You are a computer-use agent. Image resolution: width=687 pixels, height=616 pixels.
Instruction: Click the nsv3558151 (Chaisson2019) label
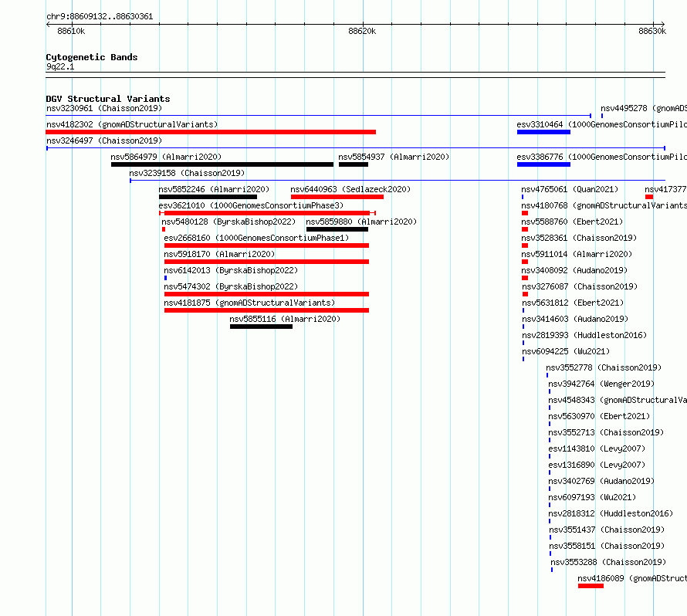point(607,546)
